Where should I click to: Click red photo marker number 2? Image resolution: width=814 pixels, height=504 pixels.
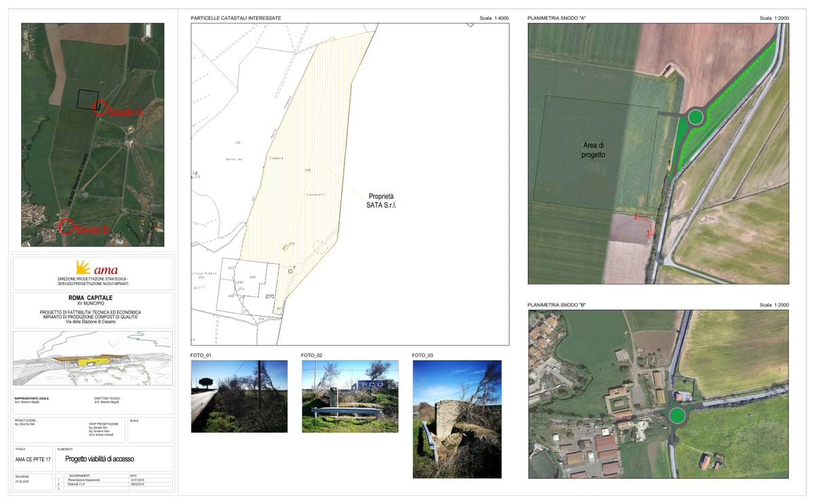(x=636, y=217)
